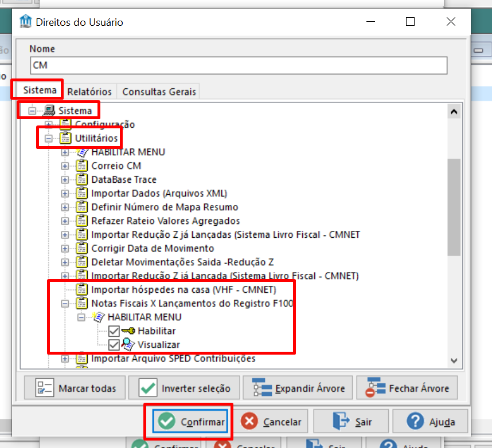Switch to the Relatórios tab

coord(89,92)
